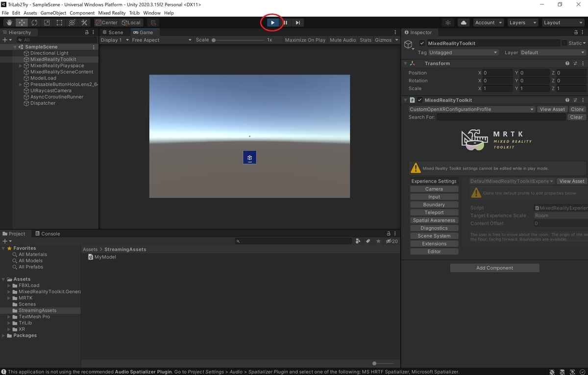Disable the MixedRealityToolkit script component checkbox
Viewport: 588px width, 375px height.
coord(420,100)
